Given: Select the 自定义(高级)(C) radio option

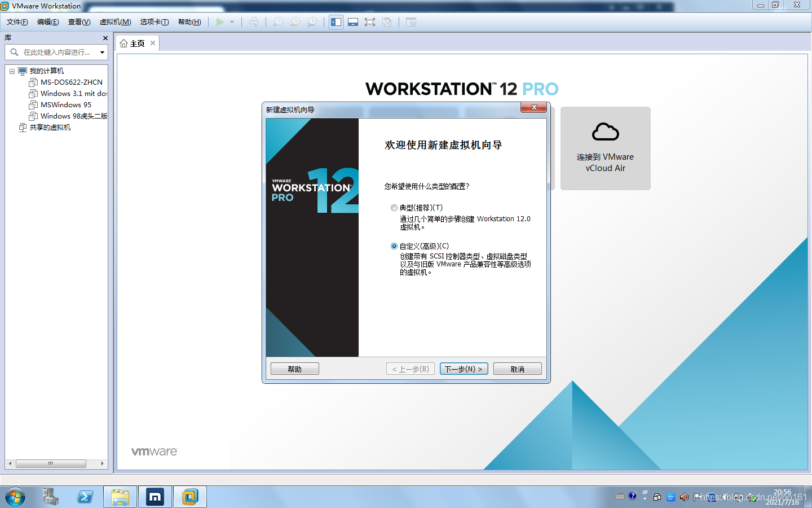Looking at the screenshot, I should tap(394, 246).
